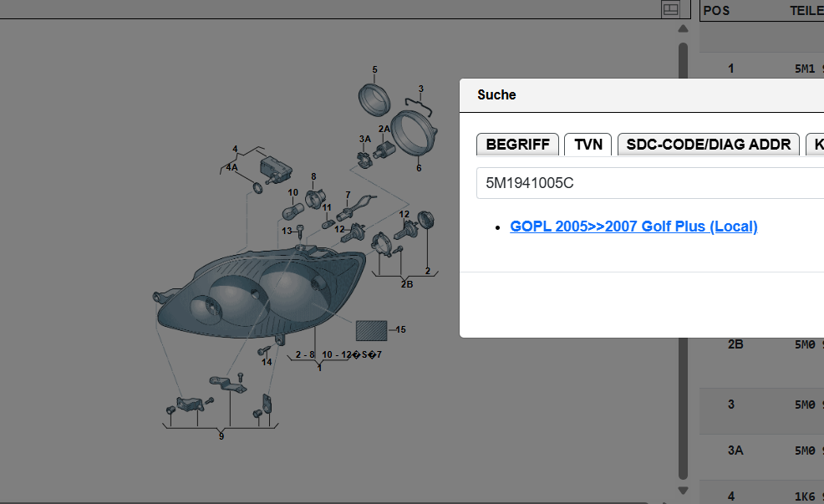Select the TVN search tab
The image size is (824, 504).
pyautogui.click(x=588, y=145)
